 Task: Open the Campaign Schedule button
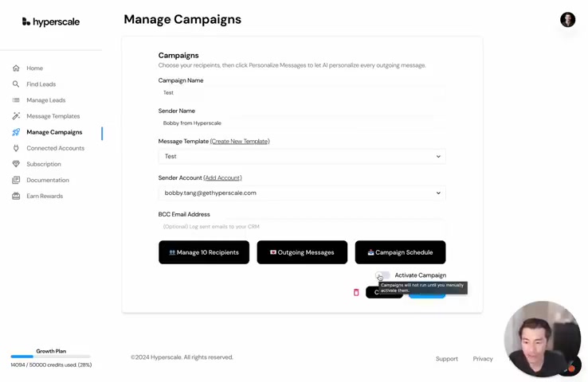click(401, 252)
